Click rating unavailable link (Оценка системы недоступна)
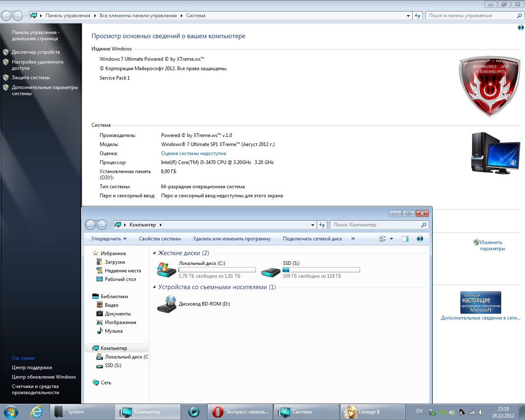Viewport: 525px width, 420px height. pyautogui.click(x=194, y=153)
